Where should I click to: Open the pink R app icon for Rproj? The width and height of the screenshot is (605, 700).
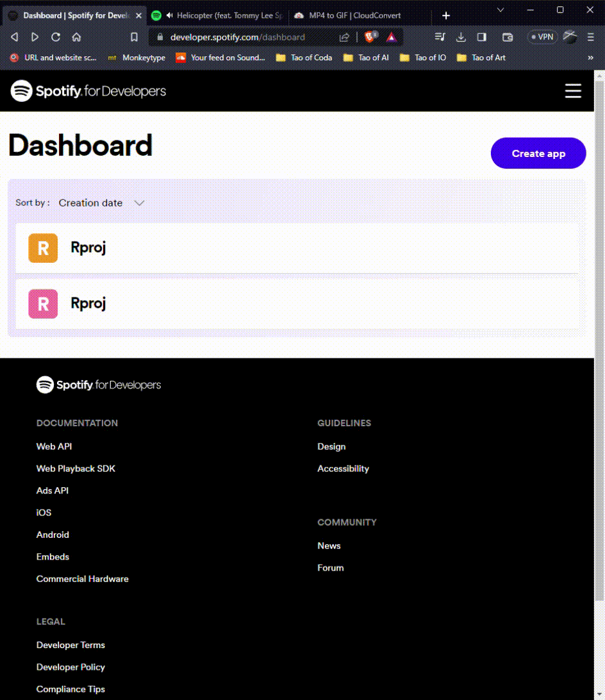pos(43,304)
